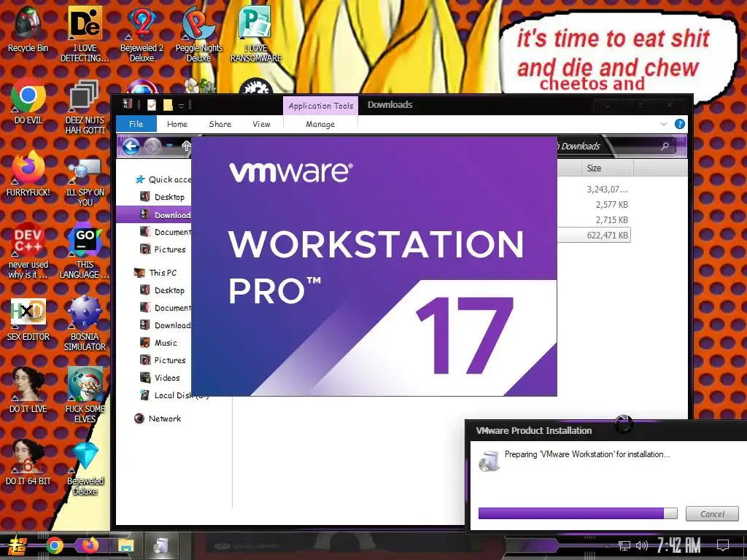Select the file row sized 2,715 KB
Image resolution: width=747 pixels, height=560 pixels.
click(594, 220)
